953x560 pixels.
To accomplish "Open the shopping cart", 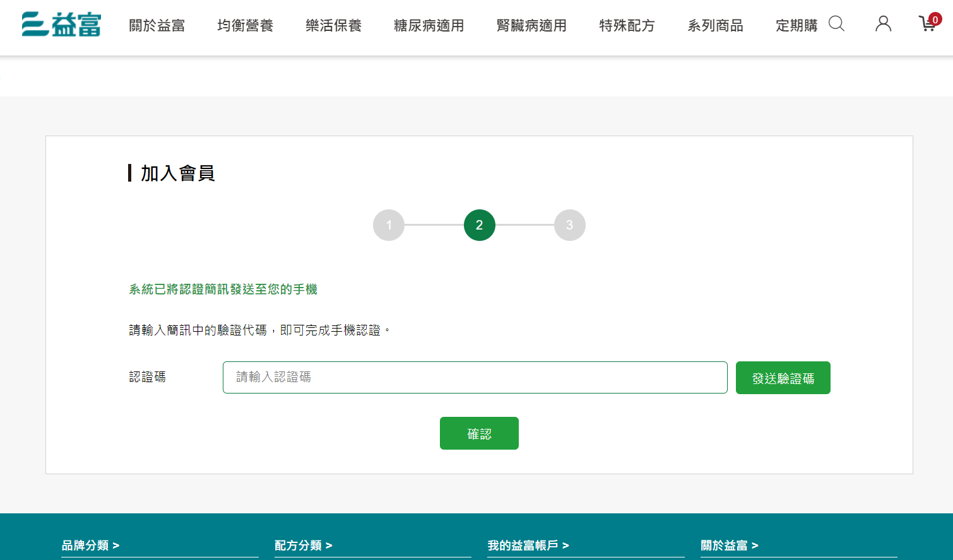I will [927, 24].
